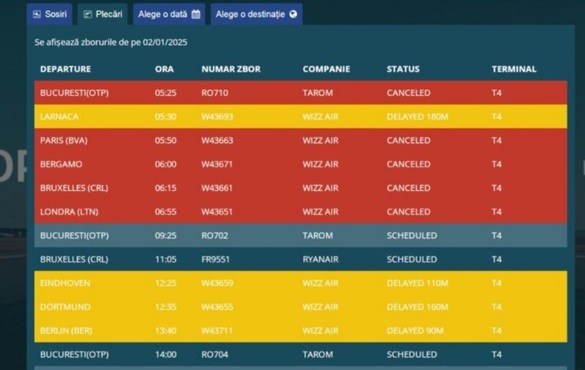This screenshot has height=370, width=585.
Task: Open the Plecări tab
Action: (x=103, y=14)
